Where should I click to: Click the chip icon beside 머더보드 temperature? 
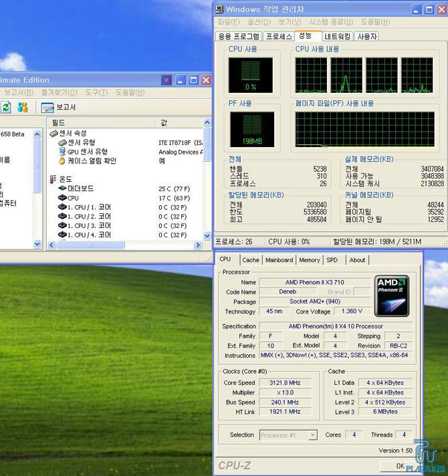click(62, 189)
